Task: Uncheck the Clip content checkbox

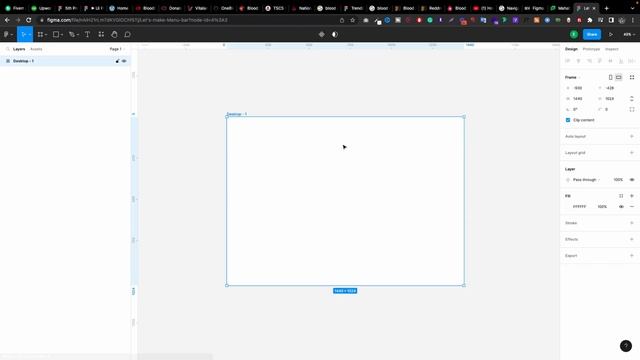Action: [568, 120]
